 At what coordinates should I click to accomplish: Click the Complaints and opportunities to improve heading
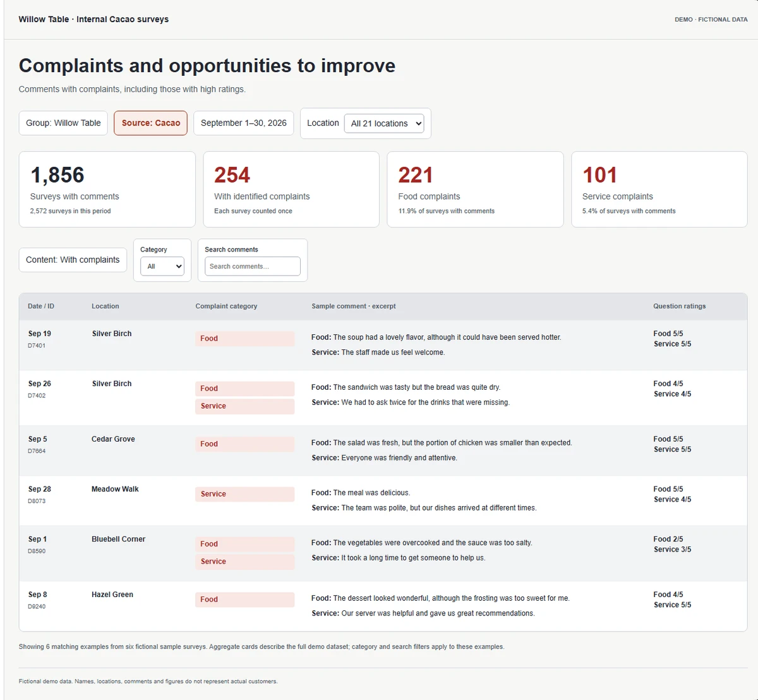pyautogui.click(x=207, y=66)
